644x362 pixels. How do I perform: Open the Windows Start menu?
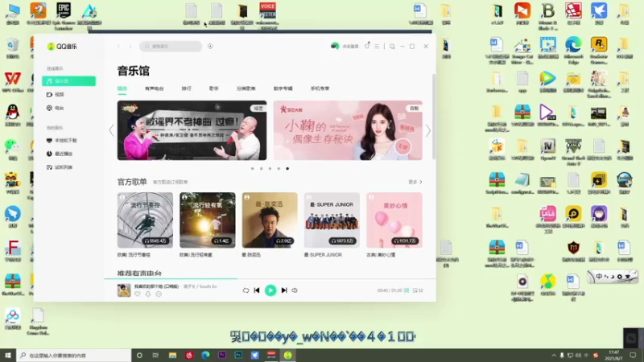point(8,355)
